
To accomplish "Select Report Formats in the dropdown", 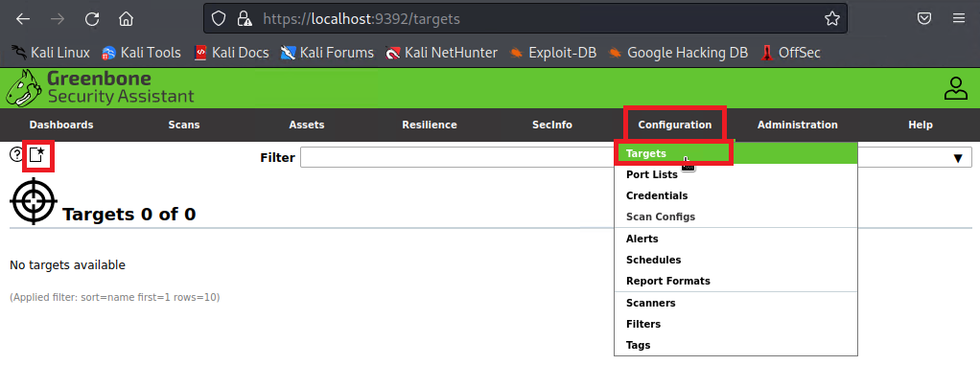I will coord(736,282).
